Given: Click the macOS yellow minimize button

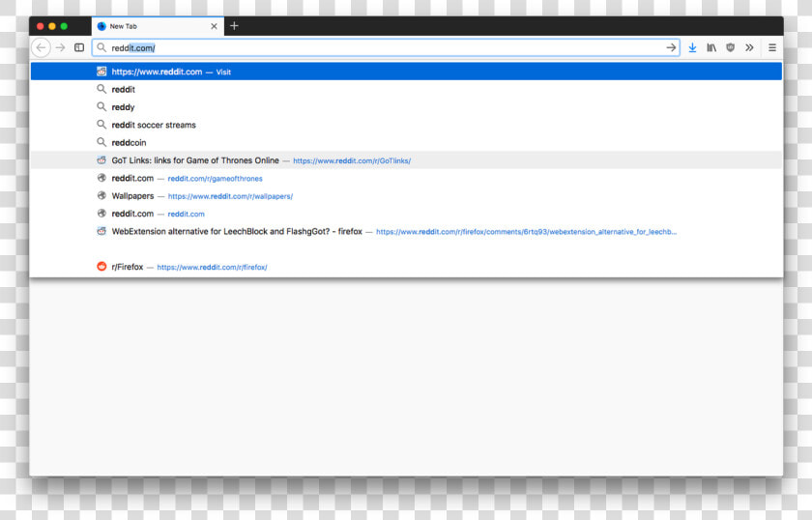Looking at the screenshot, I should coord(52,26).
